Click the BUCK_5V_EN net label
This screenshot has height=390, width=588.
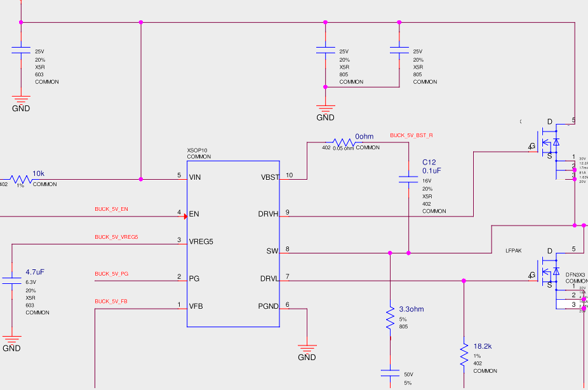coord(111,209)
